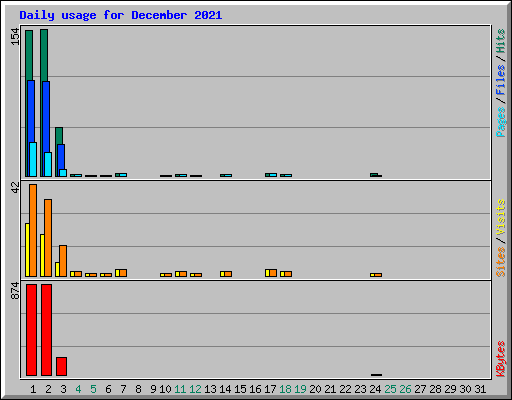Click the Hits legend label
The image size is (512, 400).
tap(501, 41)
